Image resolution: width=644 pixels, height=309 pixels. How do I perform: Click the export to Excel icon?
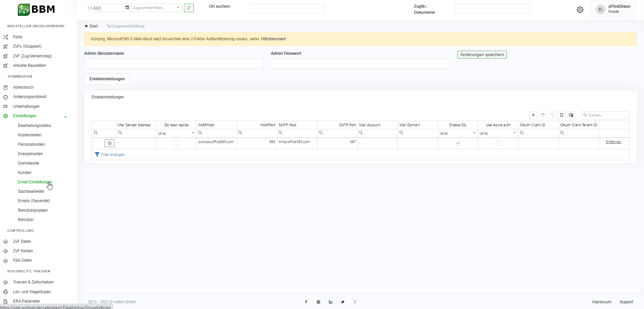point(562,115)
